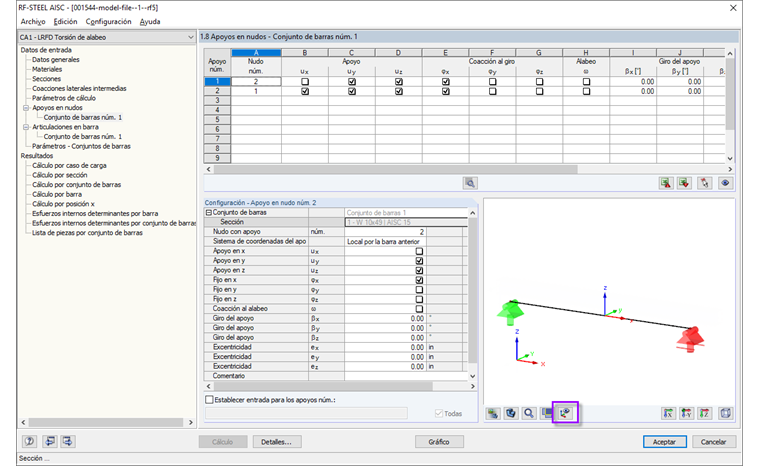
Task: Open 'Cálculo por sección' results item
Action: 60,175
